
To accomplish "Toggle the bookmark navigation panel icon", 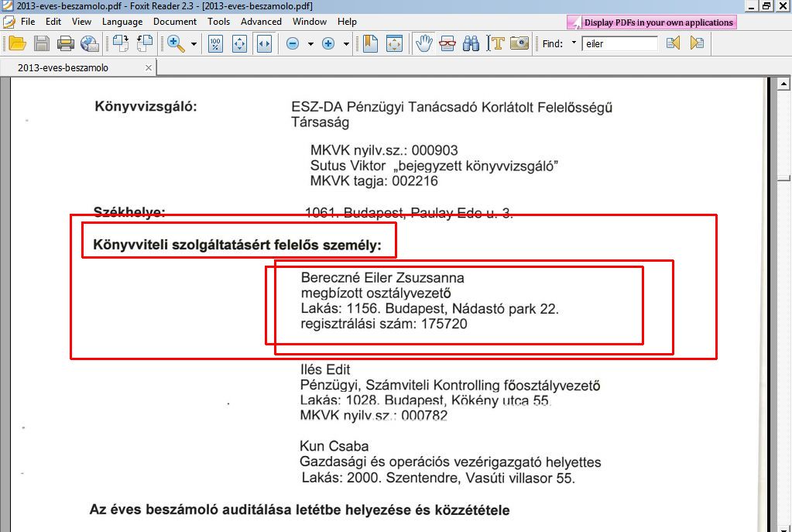I will pyautogui.click(x=370, y=43).
